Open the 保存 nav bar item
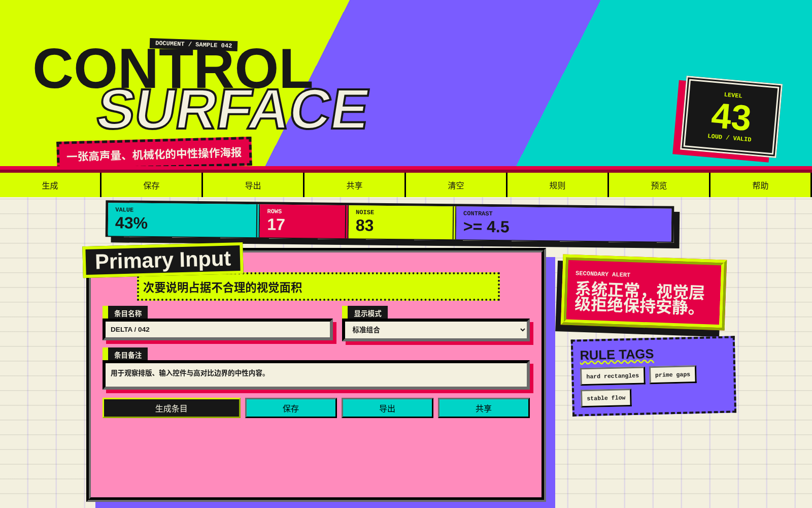Screen dimensions: 812x508 coord(152,185)
